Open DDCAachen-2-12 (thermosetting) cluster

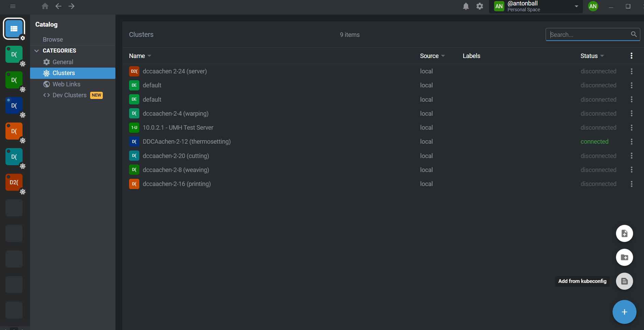pyautogui.click(x=186, y=142)
